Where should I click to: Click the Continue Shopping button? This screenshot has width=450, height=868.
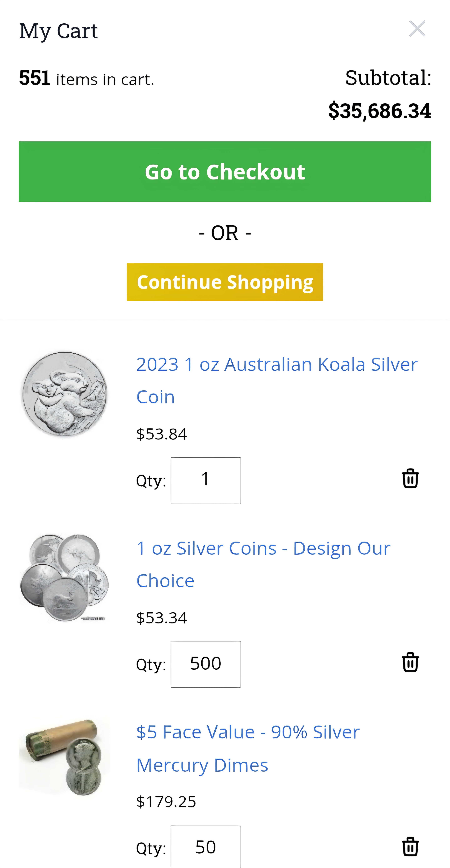click(225, 282)
